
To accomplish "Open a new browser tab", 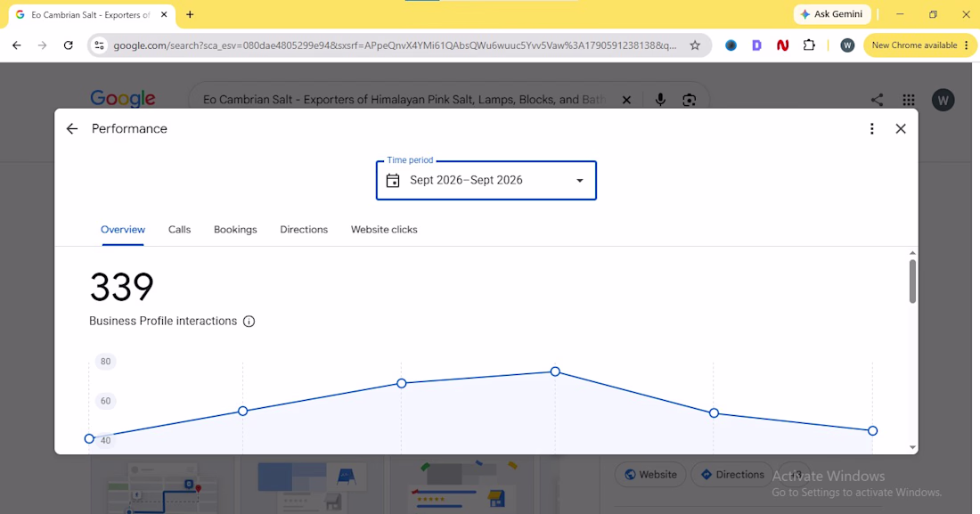I will point(190,14).
